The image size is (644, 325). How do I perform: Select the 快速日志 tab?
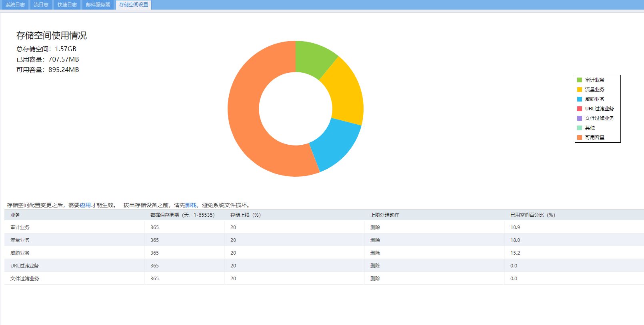pos(67,5)
